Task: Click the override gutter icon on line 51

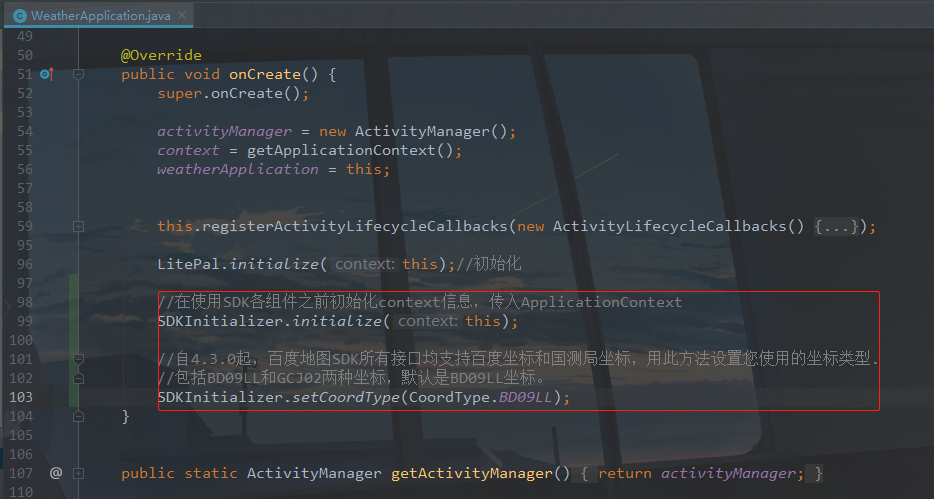Action: pyautogui.click(x=47, y=74)
